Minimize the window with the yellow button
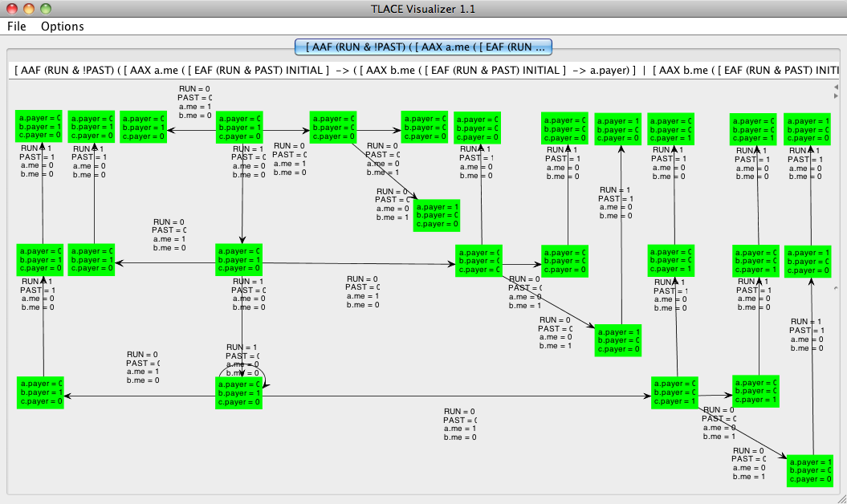 tap(28, 9)
